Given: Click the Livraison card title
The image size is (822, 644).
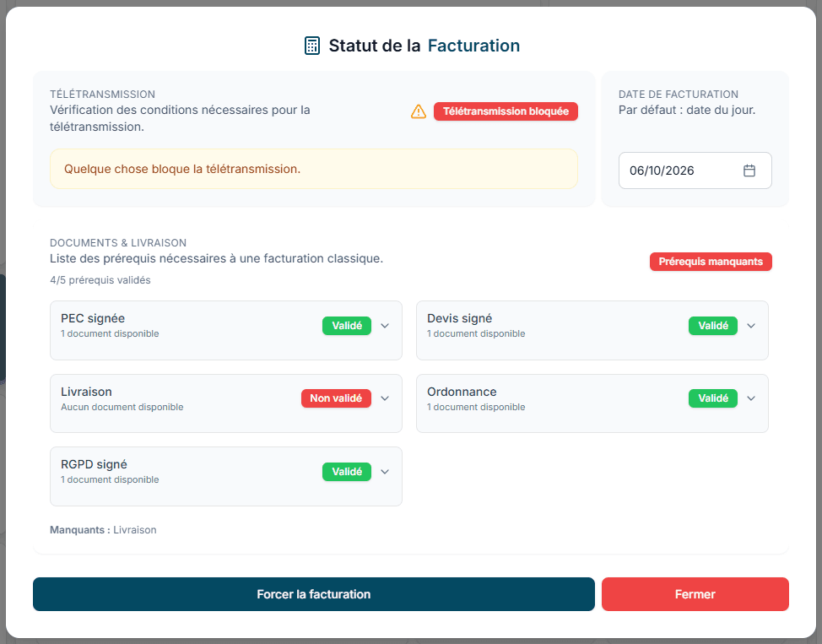Looking at the screenshot, I should coord(86,392).
